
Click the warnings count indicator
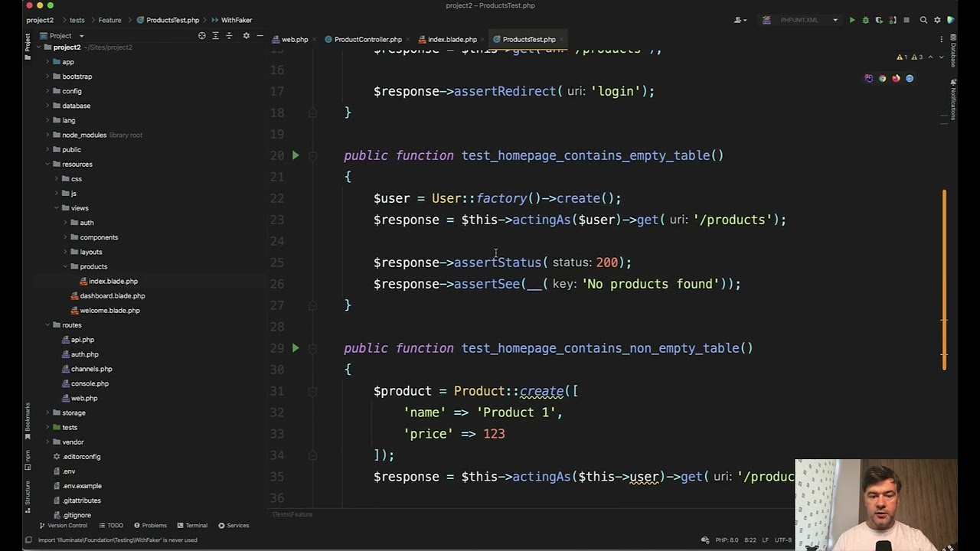(910, 57)
